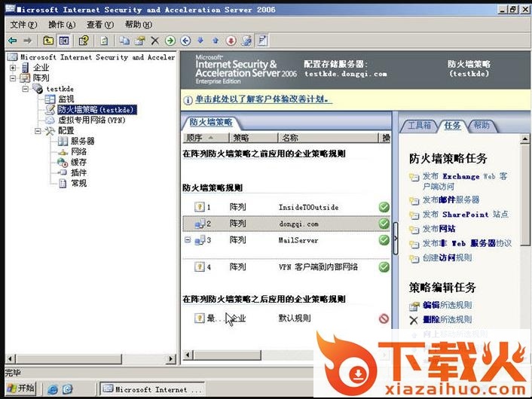Select 监视 in the tree
This screenshot has height=399, width=532.
point(66,99)
